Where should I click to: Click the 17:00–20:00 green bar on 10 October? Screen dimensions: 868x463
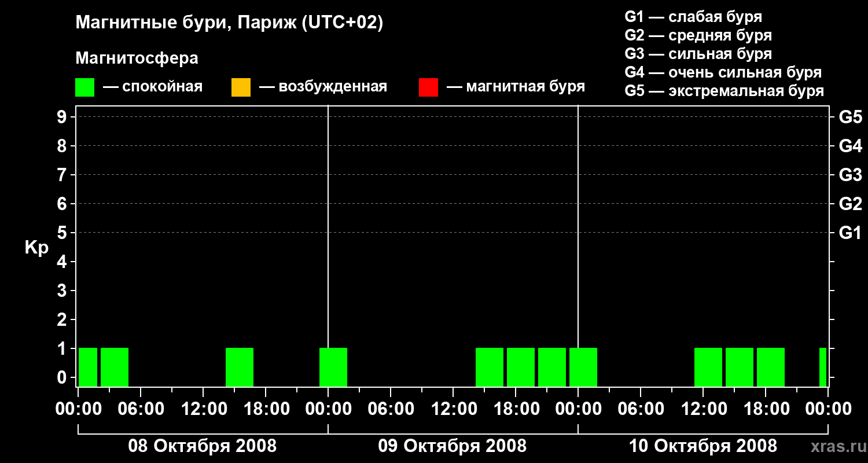click(x=771, y=367)
